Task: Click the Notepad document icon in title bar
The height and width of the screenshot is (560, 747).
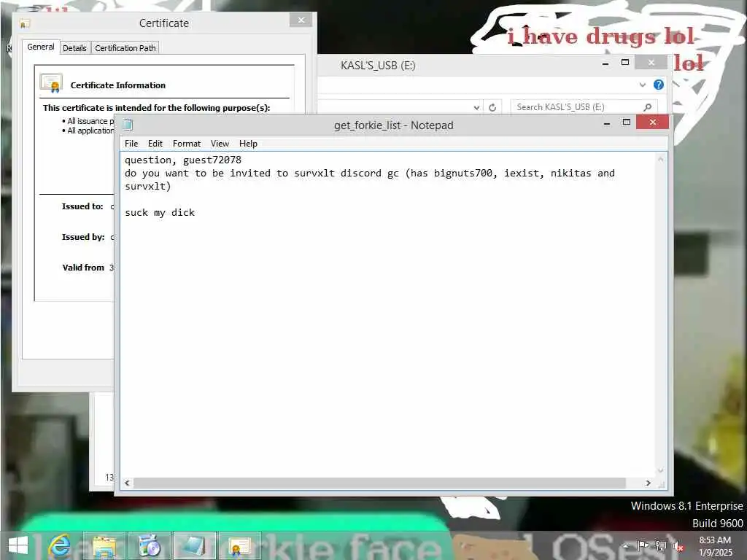Action: pos(128,125)
